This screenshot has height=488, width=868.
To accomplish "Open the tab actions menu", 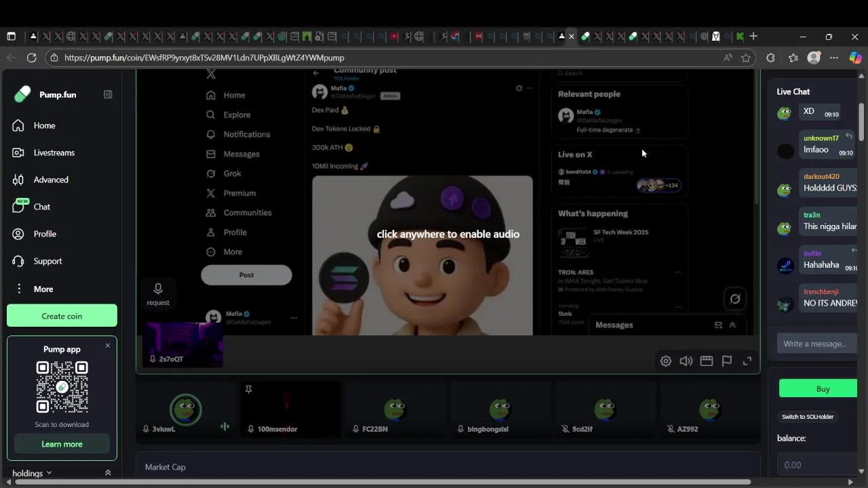I will click(11, 36).
